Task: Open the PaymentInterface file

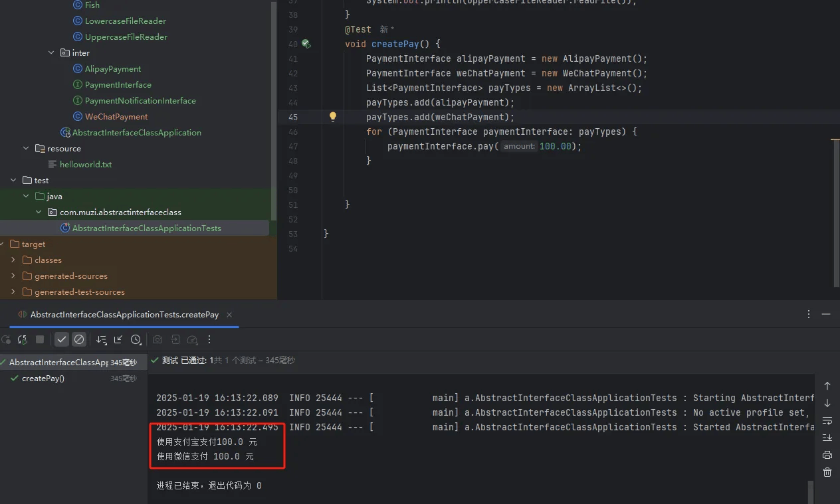Action: (118, 84)
